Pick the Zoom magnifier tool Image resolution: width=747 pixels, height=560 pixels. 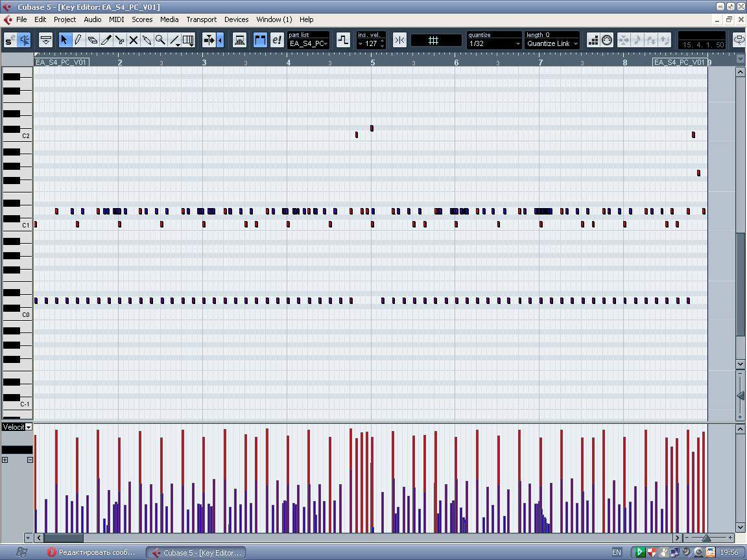[160, 40]
